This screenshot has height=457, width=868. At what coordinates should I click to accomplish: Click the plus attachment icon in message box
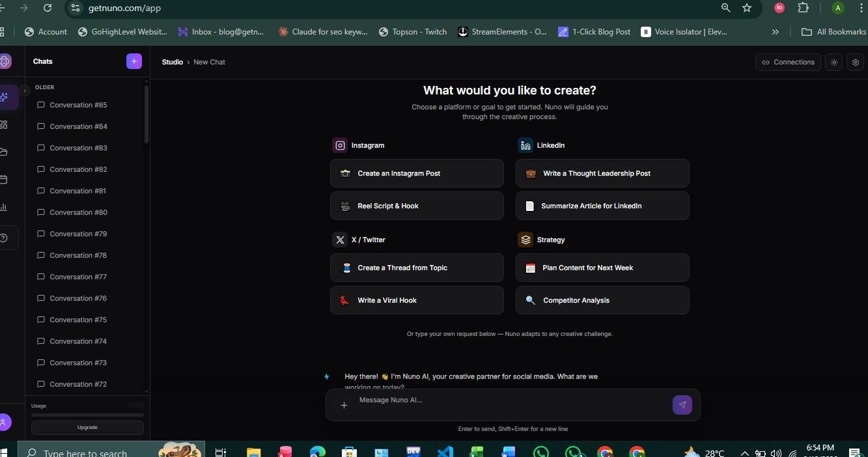(344, 405)
